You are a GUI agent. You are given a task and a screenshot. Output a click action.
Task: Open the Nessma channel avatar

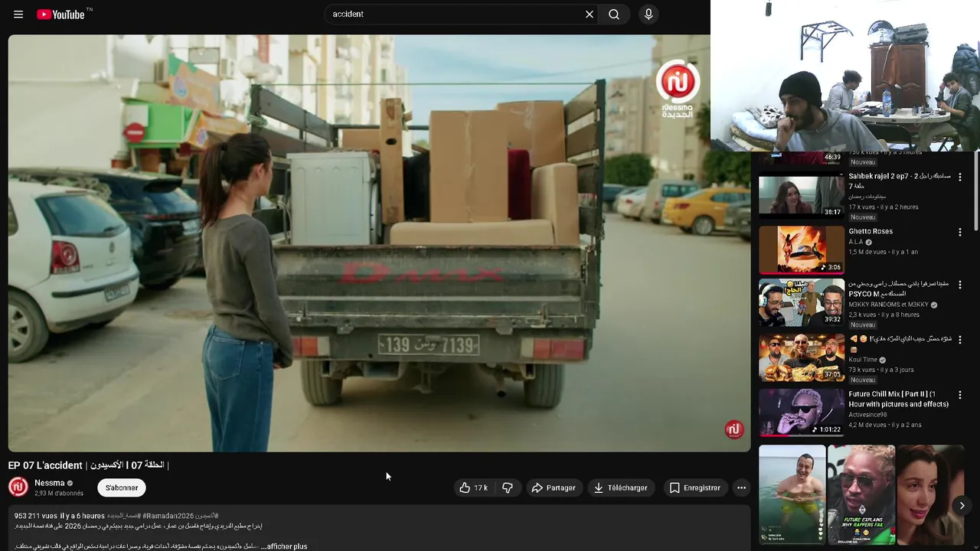pos(18,487)
